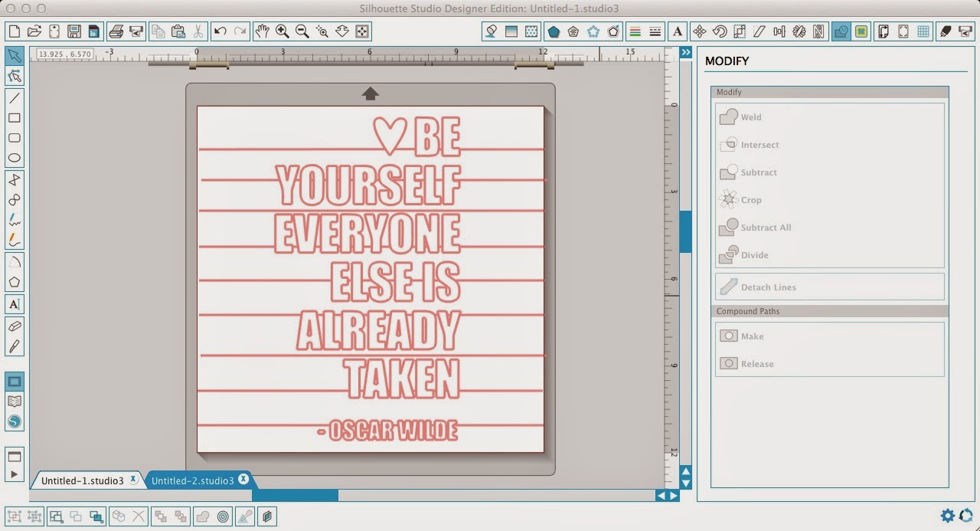980x531 pixels.
Task: Select the Draw Polygon tool in left toolbar
Action: 15,282
